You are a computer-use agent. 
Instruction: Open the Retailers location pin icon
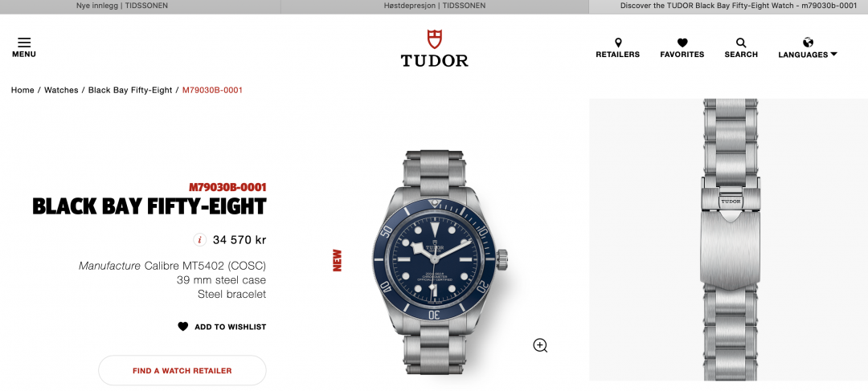pyautogui.click(x=618, y=43)
